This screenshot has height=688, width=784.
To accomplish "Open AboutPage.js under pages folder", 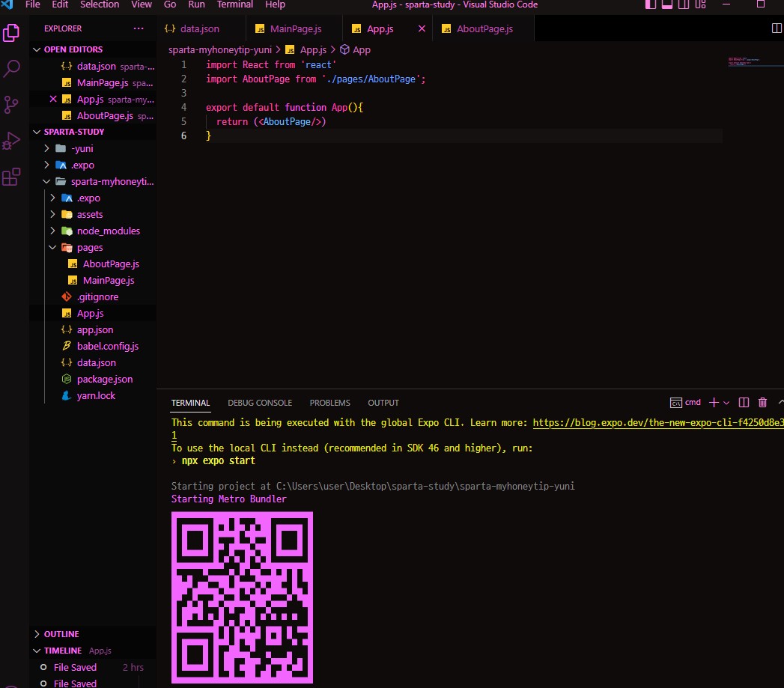I will point(93,264).
